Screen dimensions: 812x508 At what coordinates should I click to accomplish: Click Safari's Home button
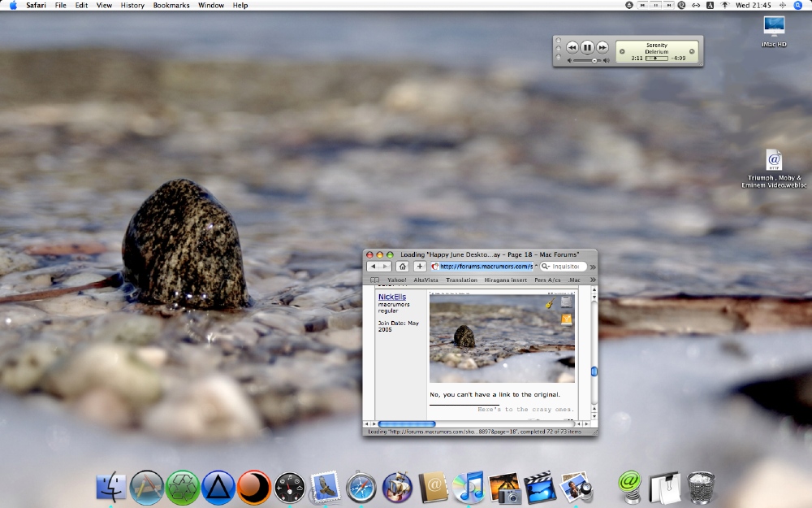[x=402, y=267]
